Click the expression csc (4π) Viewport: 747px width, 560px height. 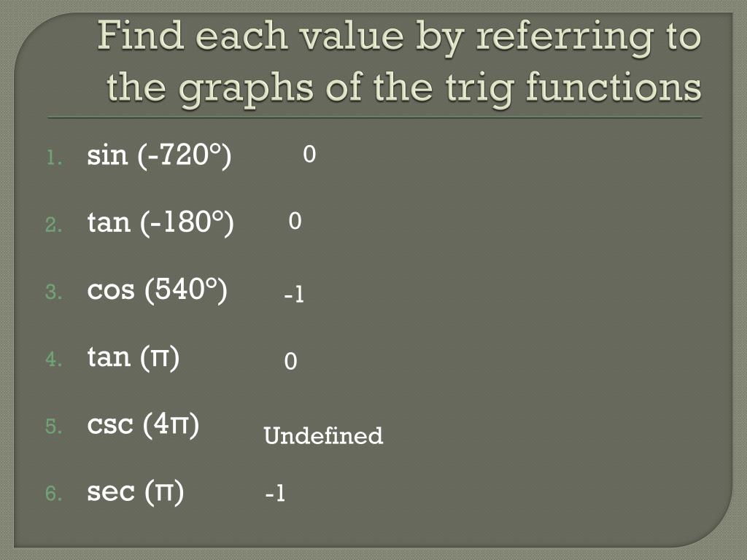[143, 424]
